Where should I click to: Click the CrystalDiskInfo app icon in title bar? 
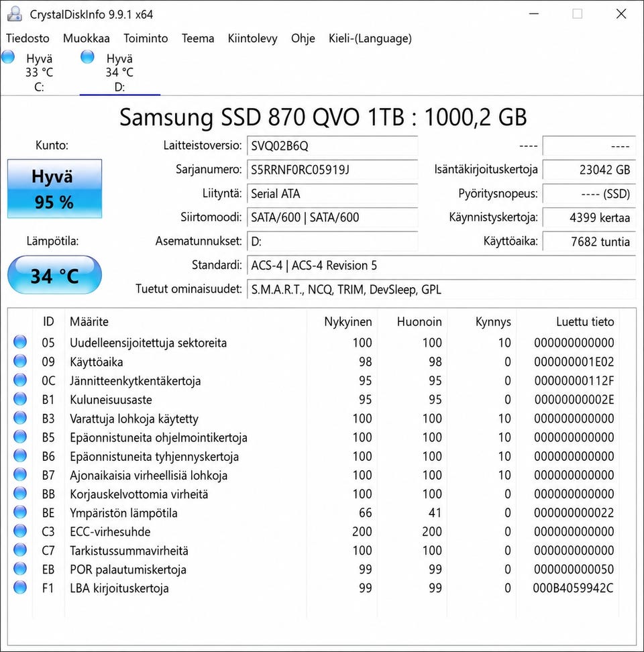tap(15, 13)
